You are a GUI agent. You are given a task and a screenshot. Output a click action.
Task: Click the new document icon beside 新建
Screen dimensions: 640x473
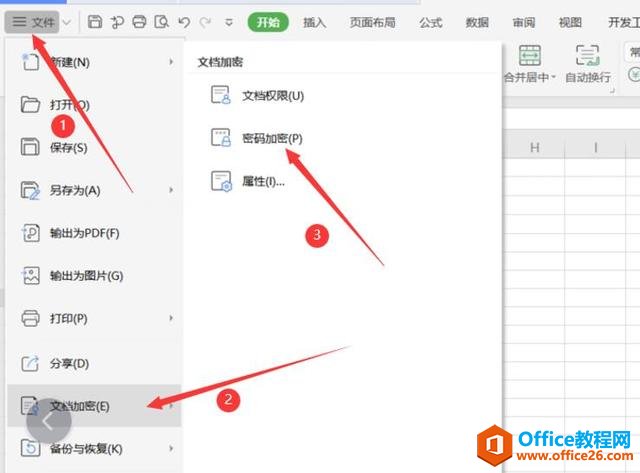coord(30,62)
